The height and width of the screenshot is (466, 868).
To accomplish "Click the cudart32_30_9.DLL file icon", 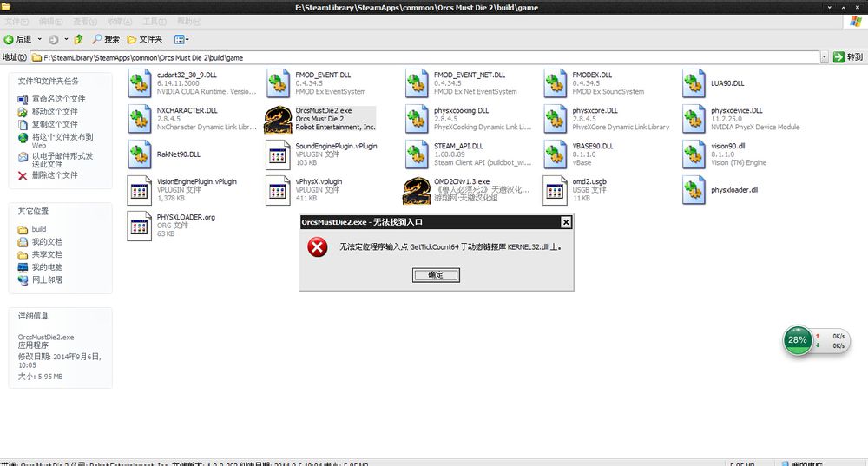I will click(140, 83).
